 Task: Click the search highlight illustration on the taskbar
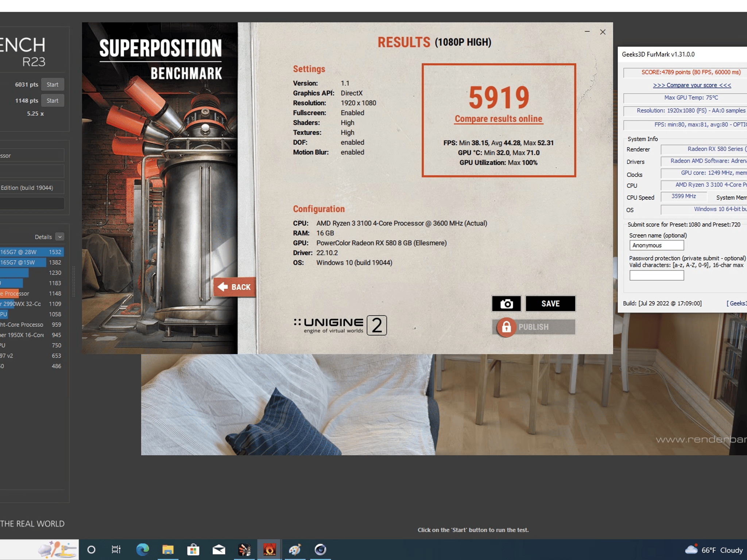tap(58, 549)
